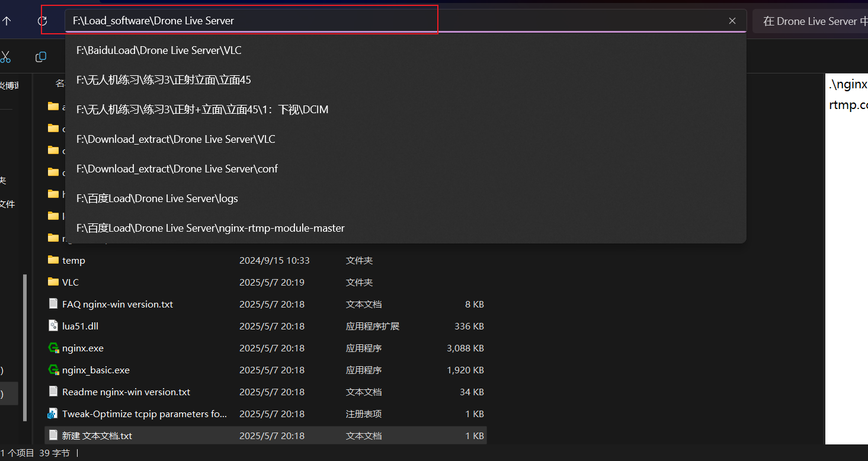The image size is (868, 461).
Task: Select the file name nginx.exe
Action: point(83,348)
